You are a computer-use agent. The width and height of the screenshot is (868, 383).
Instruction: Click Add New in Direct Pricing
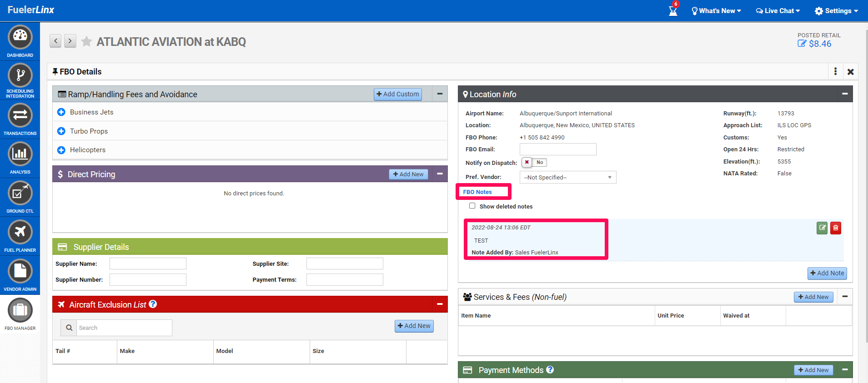tap(408, 174)
